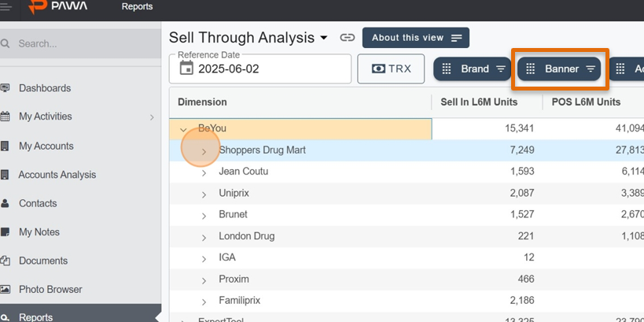Click the IGA value 12

pos(529,257)
